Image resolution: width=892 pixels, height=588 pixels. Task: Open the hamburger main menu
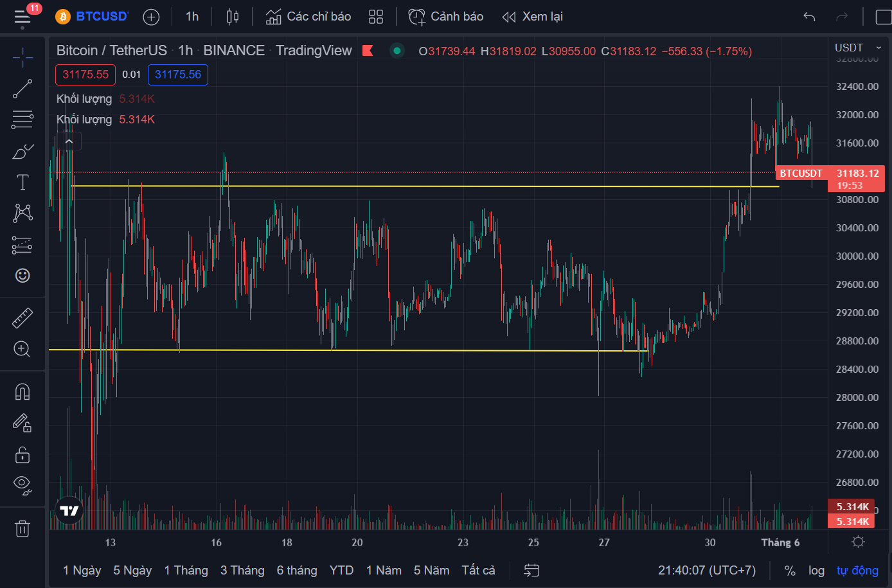[22, 17]
